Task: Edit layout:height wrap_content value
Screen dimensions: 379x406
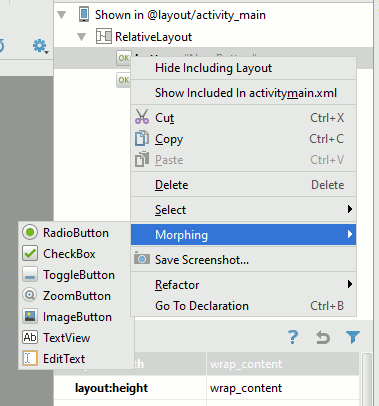Action: (x=283, y=388)
